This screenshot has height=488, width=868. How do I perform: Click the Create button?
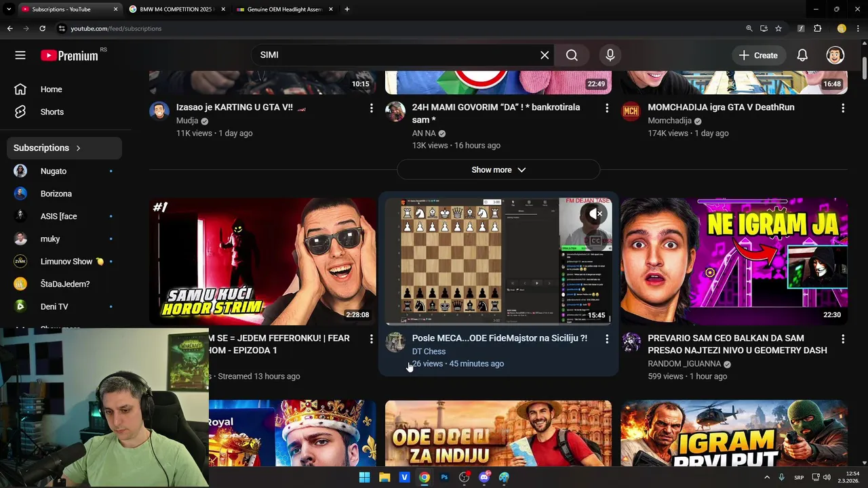[x=759, y=56]
